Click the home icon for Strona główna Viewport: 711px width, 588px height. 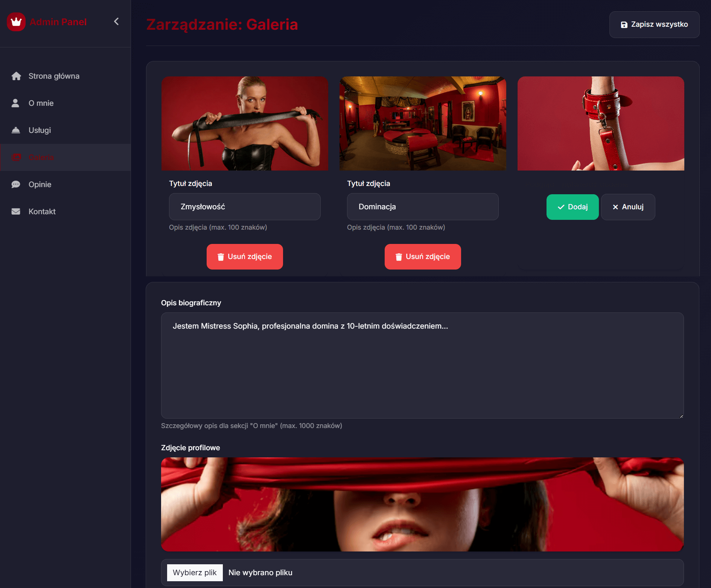pyautogui.click(x=16, y=76)
